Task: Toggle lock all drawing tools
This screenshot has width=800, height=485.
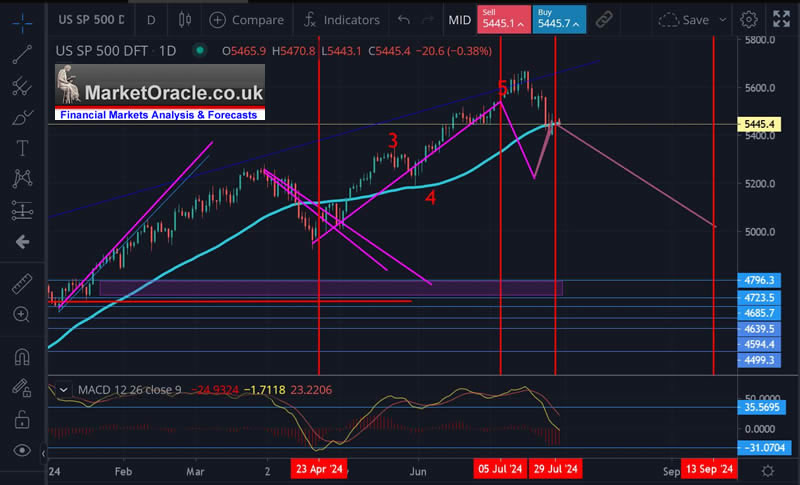Action: click(22, 420)
